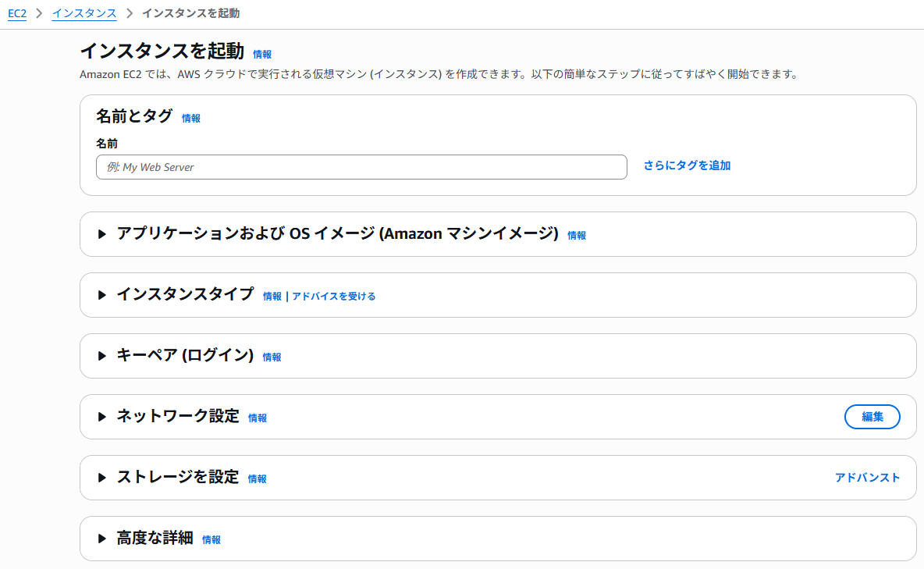924x569 pixels.
Task: Open 情報 link next to ネットワーク設定
Action: 258,418
